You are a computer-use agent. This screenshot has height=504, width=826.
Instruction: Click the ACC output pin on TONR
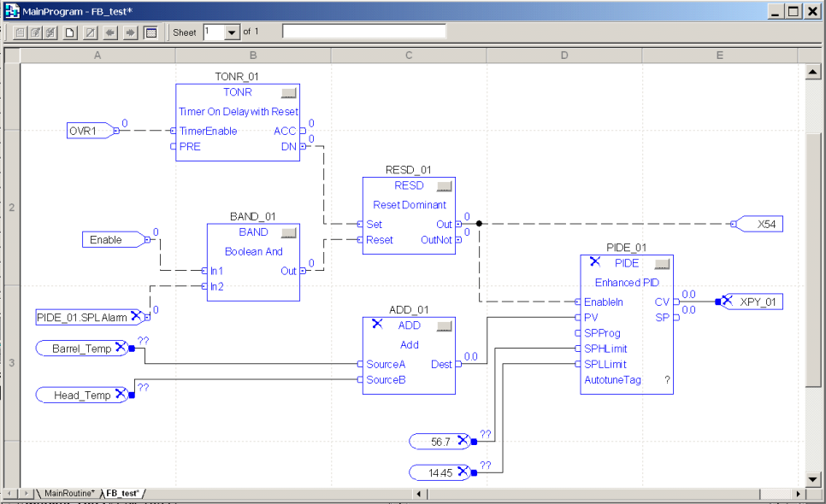303,131
